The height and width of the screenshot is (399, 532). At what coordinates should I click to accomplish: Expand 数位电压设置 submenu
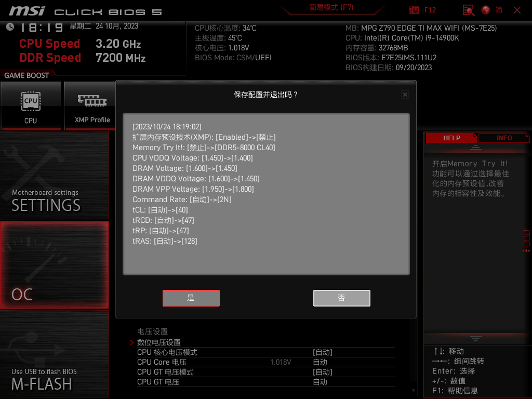click(x=159, y=342)
